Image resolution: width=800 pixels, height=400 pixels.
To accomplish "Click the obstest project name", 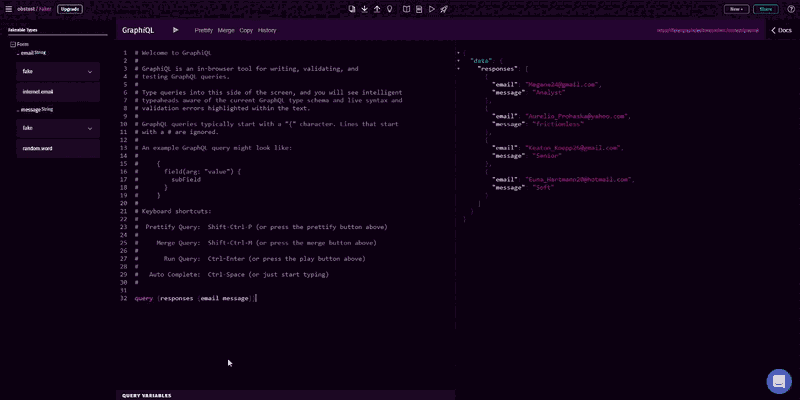I will [26, 9].
